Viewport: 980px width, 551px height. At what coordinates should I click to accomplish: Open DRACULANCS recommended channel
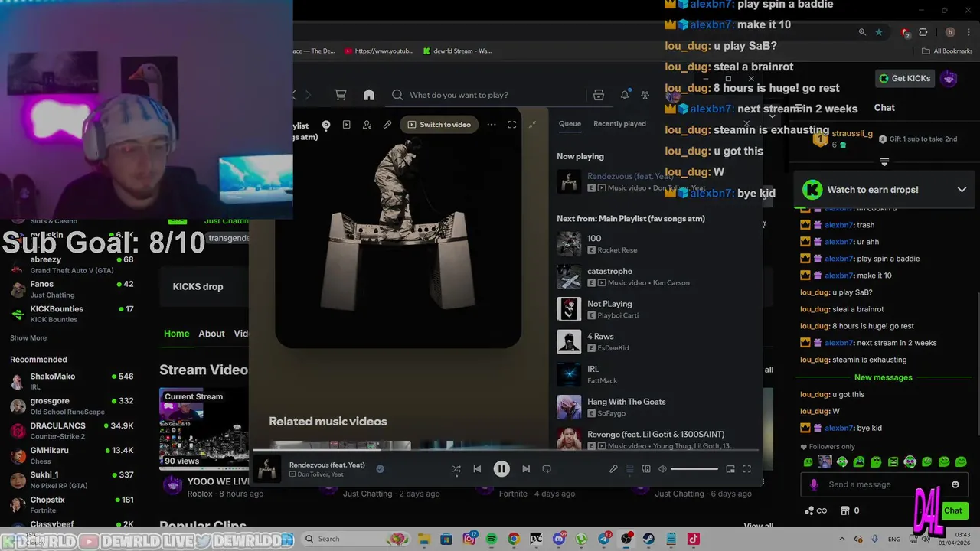(x=73, y=430)
